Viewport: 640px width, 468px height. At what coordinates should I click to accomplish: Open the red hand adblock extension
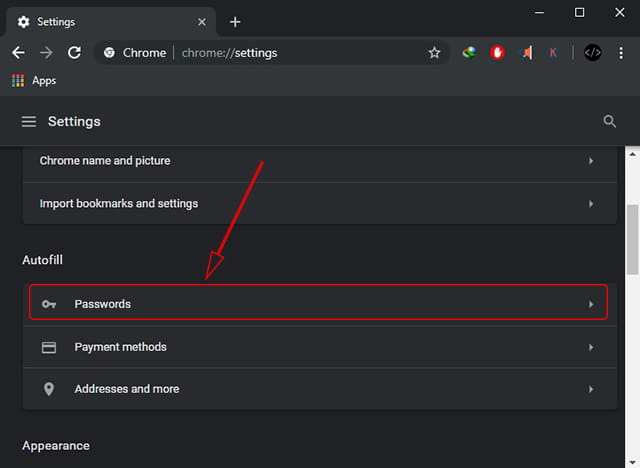[x=497, y=53]
